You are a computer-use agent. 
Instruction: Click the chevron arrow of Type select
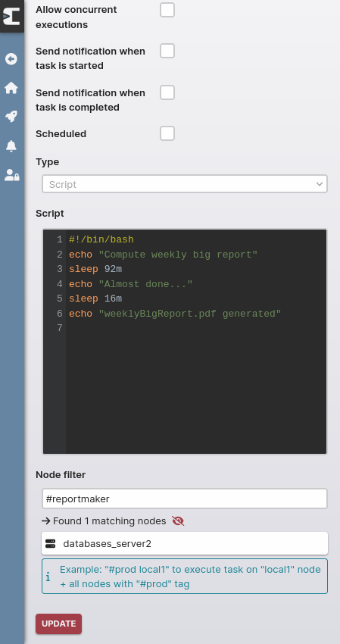tap(320, 184)
